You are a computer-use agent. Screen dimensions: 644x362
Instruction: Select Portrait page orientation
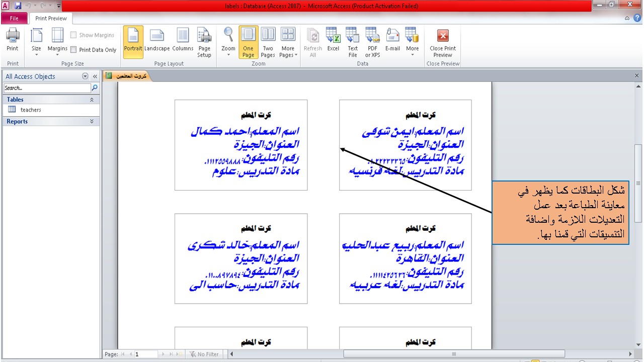tap(133, 42)
